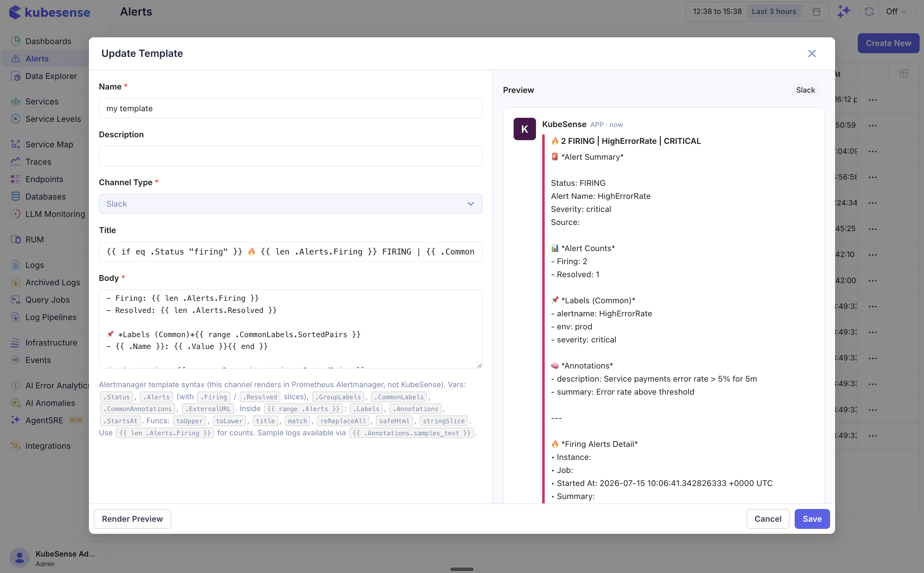Click the 'reReplaceAll' function chip
The image size is (924, 573).
[343, 421]
